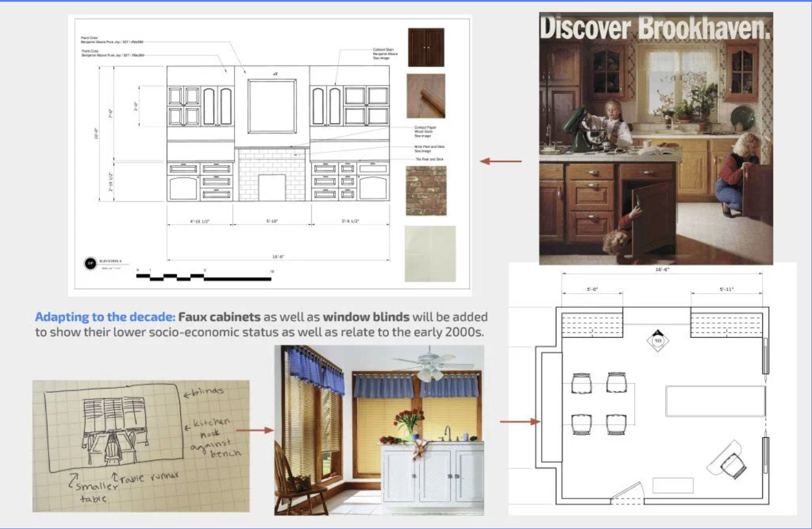The image size is (812, 529).
Task: Click the room tag diamond marked 103
Action: [658, 340]
